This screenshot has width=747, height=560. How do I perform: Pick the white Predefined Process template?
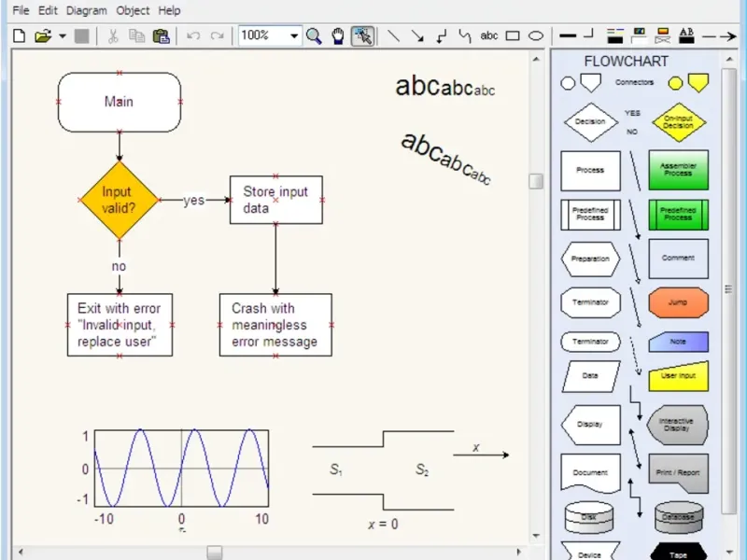(x=590, y=215)
